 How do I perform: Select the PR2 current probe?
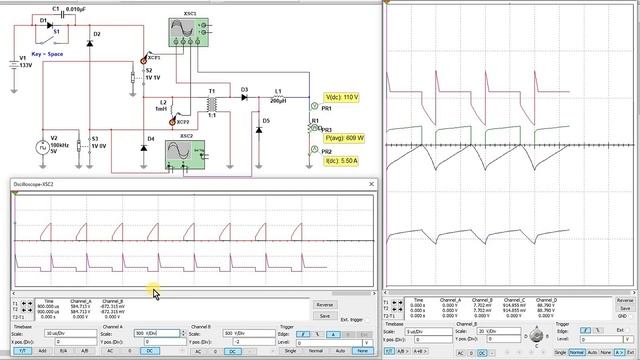pos(314,149)
